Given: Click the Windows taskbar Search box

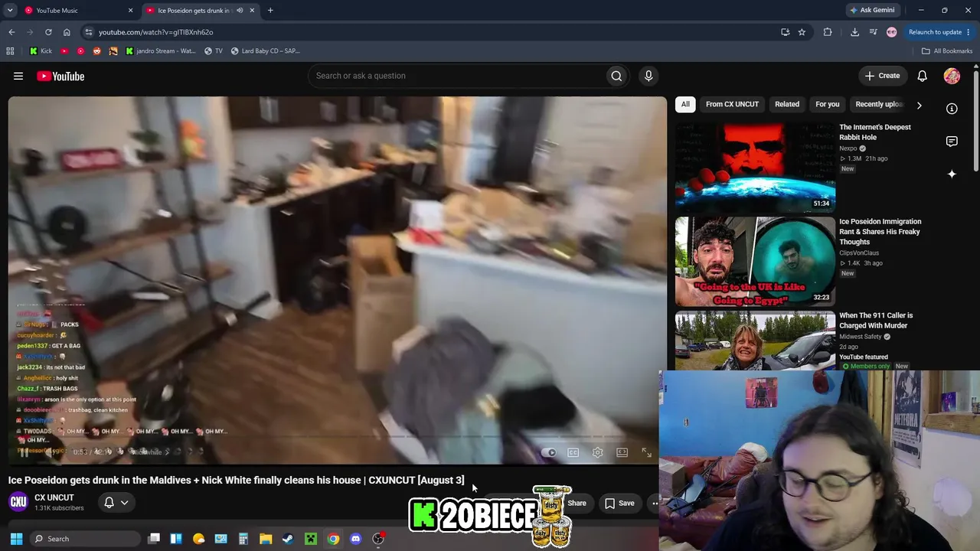Looking at the screenshot, I should click(x=86, y=539).
